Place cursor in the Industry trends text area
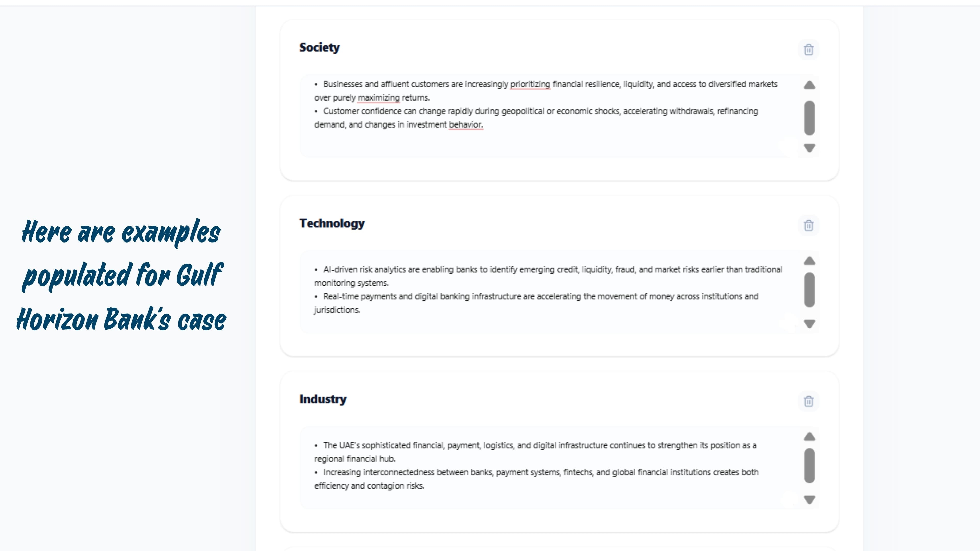980x551 pixels. click(x=550, y=468)
